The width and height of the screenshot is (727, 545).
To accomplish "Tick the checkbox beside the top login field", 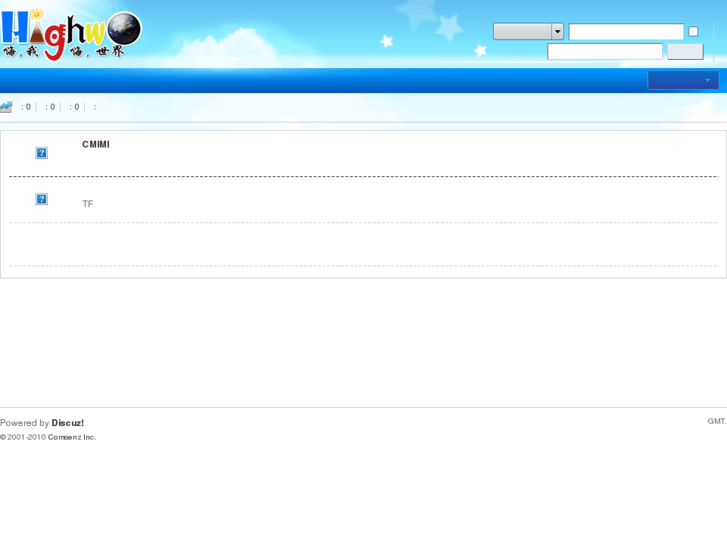I will (693, 32).
